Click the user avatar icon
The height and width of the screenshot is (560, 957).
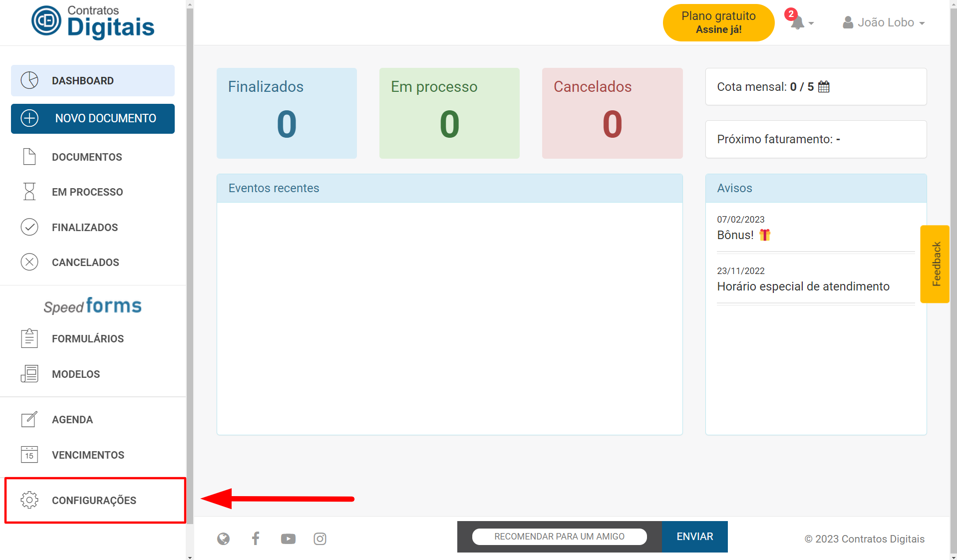coord(848,22)
